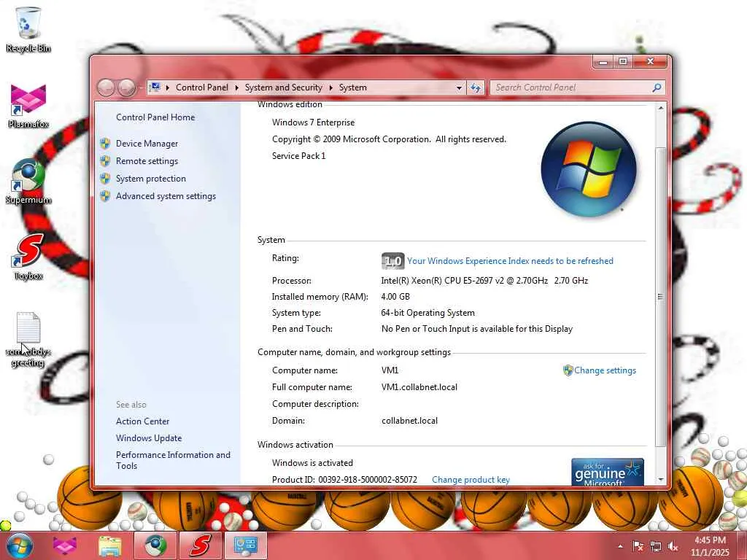Click the magnifier icon in search box
Viewport: 747px width, 560px height.
pyautogui.click(x=657, y=87)
